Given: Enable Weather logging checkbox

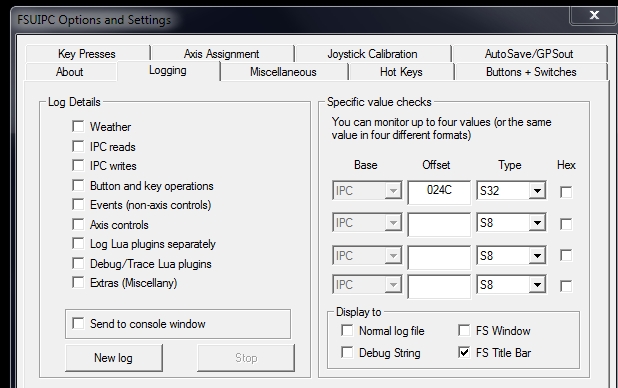Looking at the screenshot, I should coord(78,127).
